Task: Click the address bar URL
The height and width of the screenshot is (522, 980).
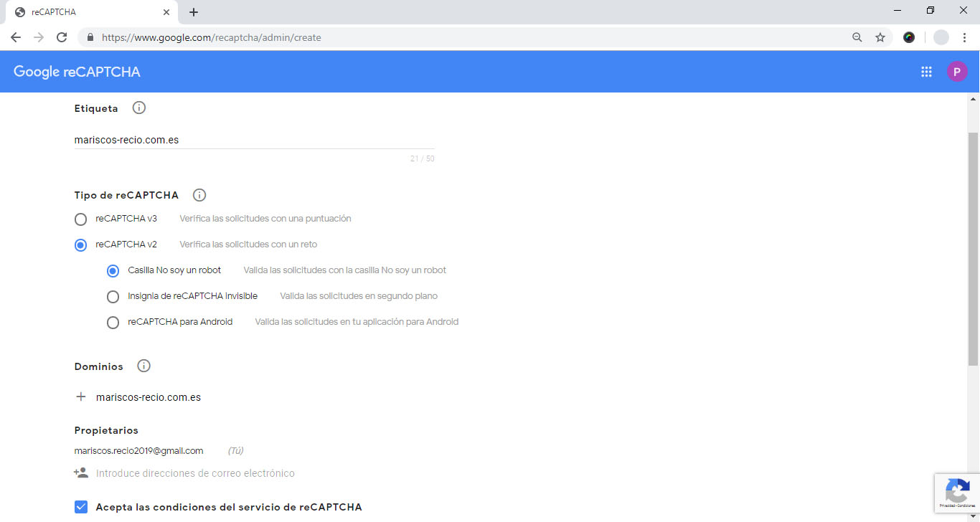Action: point(212,37)
